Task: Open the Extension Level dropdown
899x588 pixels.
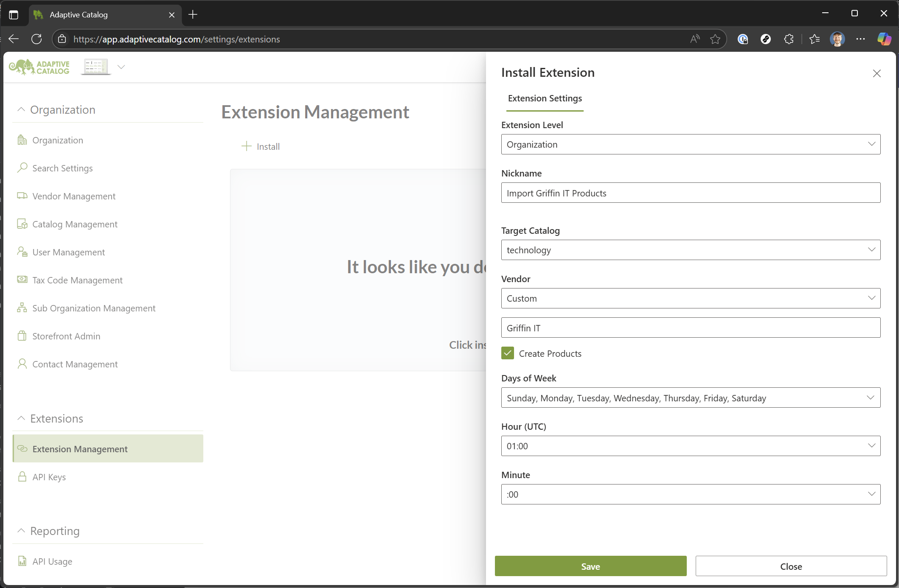Action: click(x=691, y=144)
